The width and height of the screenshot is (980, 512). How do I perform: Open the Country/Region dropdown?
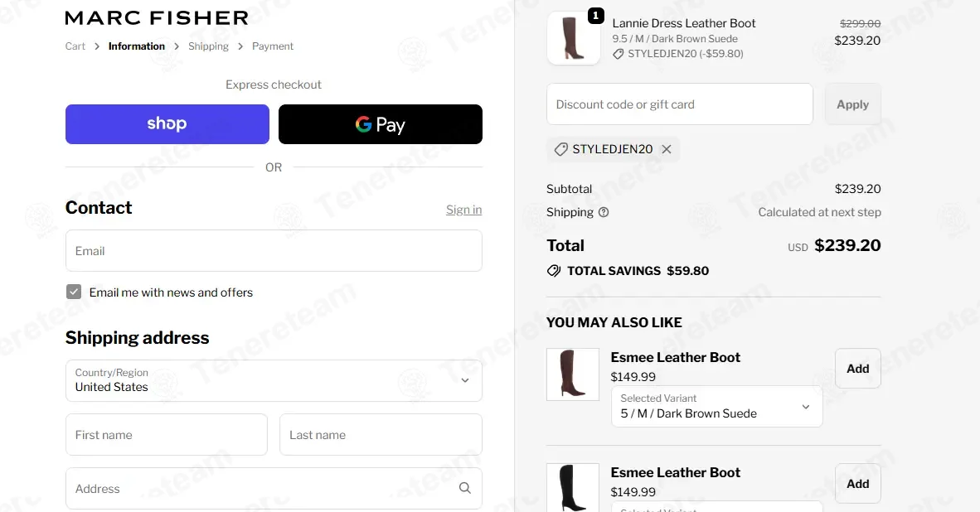pyautogui.click(x=274, y=380)
